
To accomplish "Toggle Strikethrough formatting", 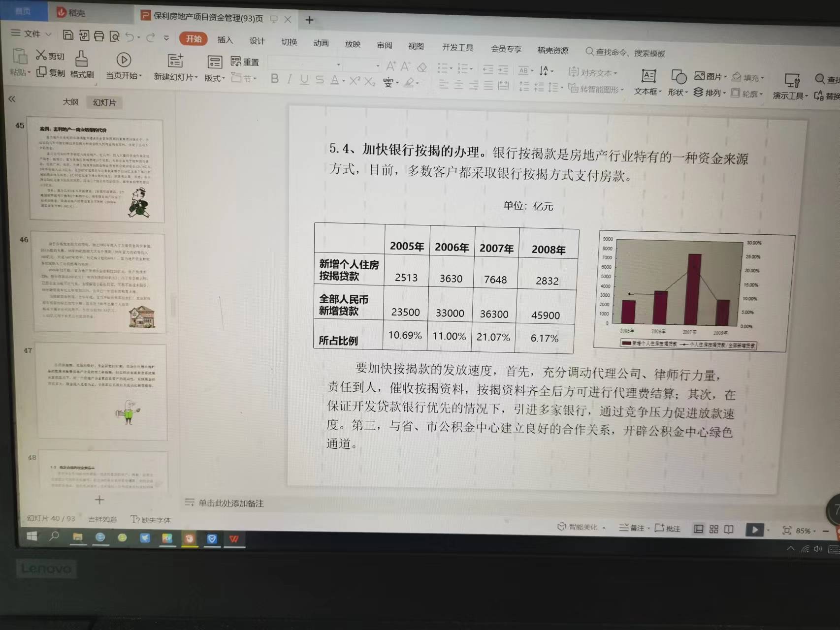I will coord(320,80).
